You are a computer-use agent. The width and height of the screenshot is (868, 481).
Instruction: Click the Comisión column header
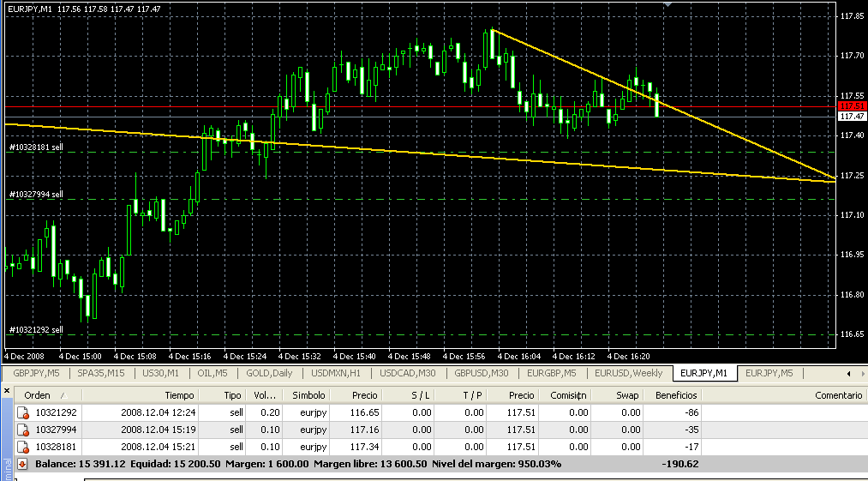[566, 395]
